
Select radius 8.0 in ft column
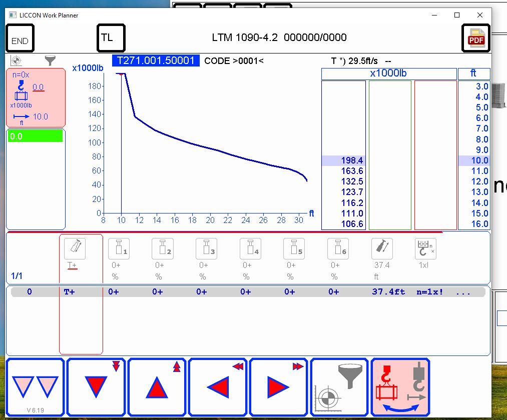(x=482, y=139)
